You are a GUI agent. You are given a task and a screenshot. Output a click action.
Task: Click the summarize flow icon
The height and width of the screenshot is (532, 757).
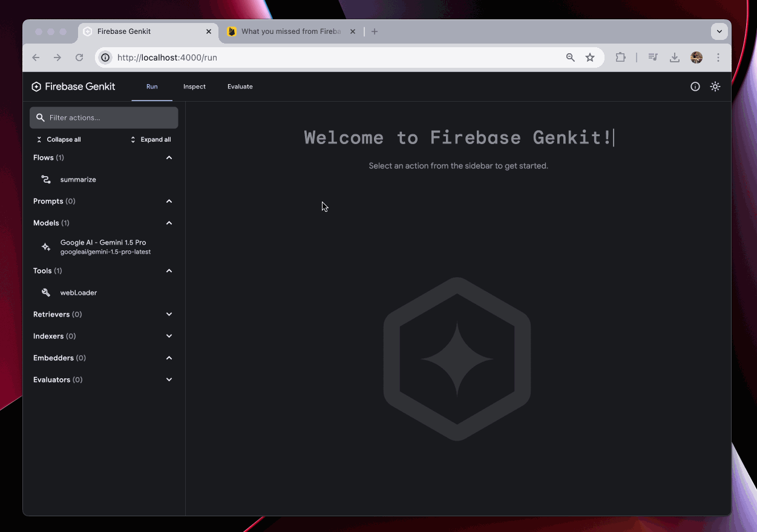point(46,179)
